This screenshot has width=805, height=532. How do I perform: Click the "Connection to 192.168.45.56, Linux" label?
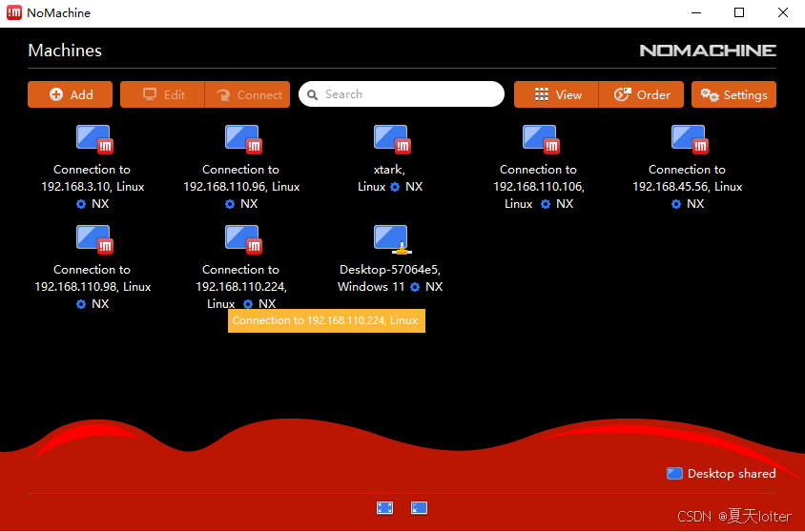pos(688,178)
